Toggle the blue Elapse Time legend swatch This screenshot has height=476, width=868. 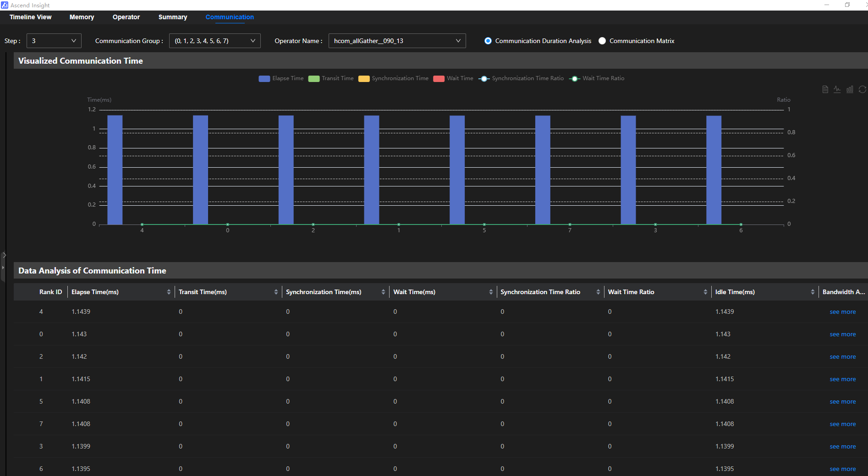click(264, 79)
